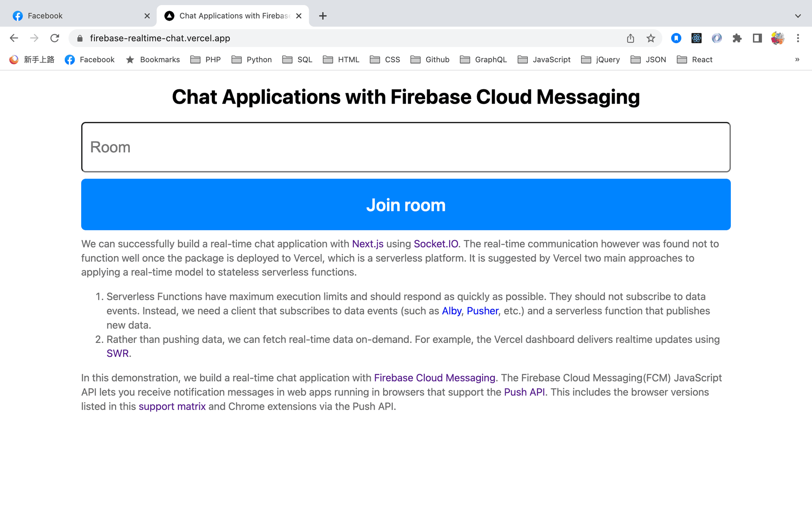This screenshot has width=812, height=508.
Task: Follow the Pusher link
Action: 483,311
